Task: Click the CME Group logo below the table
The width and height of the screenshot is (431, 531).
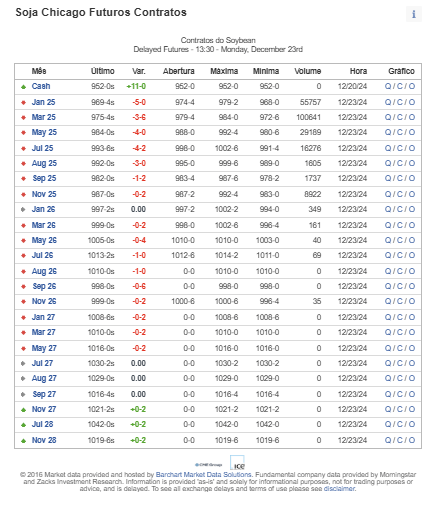Action: [209, 465]
